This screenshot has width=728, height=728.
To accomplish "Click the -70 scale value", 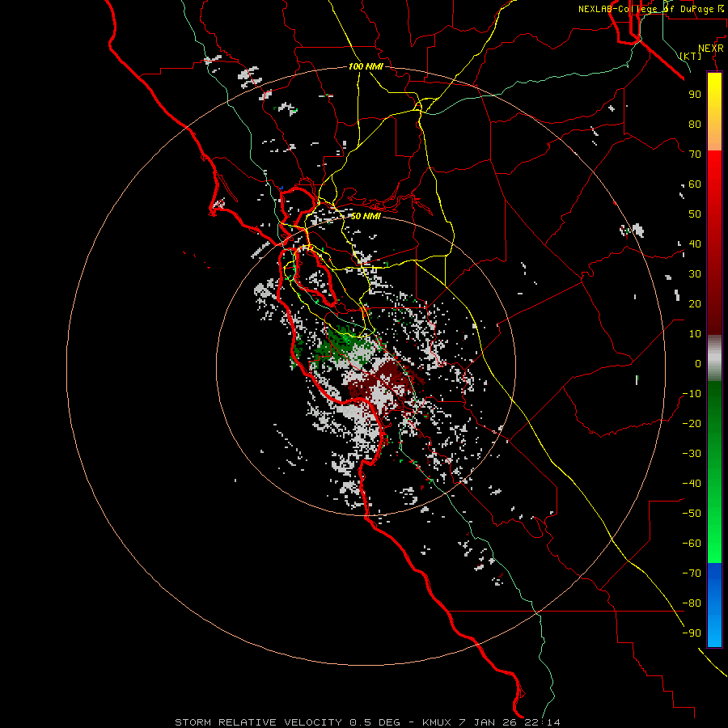I will click(x=692, y=574).
